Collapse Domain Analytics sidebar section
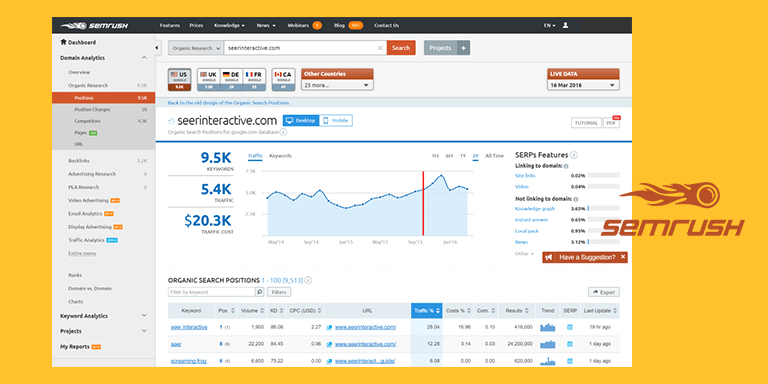The height and width of the screenshot is (384, 768). pyautogui.click(x=144, y=58)
